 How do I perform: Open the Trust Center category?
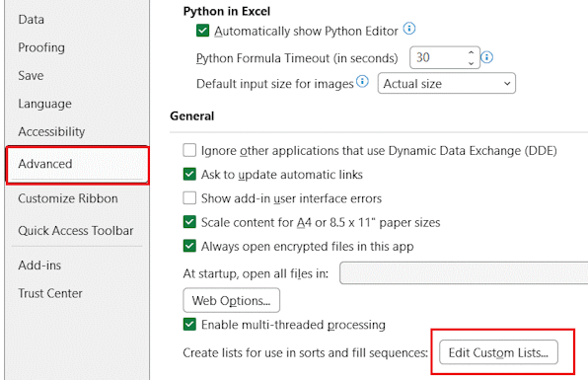click(50, 293)
